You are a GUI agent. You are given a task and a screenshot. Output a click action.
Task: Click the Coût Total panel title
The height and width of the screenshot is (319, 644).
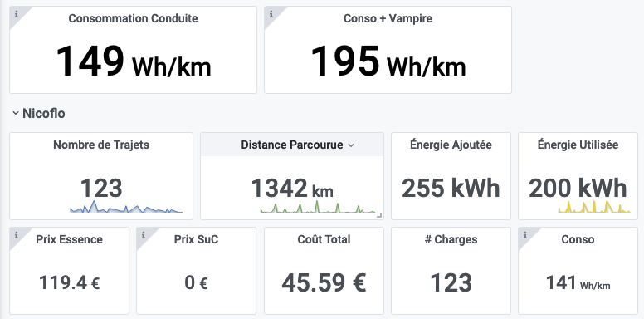324,239
